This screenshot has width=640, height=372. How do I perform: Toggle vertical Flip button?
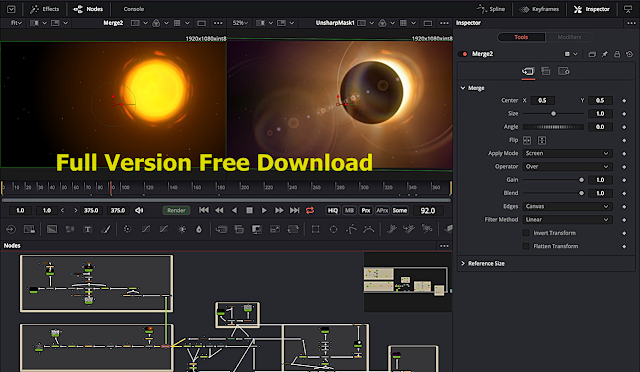click(x=542, y=140)
